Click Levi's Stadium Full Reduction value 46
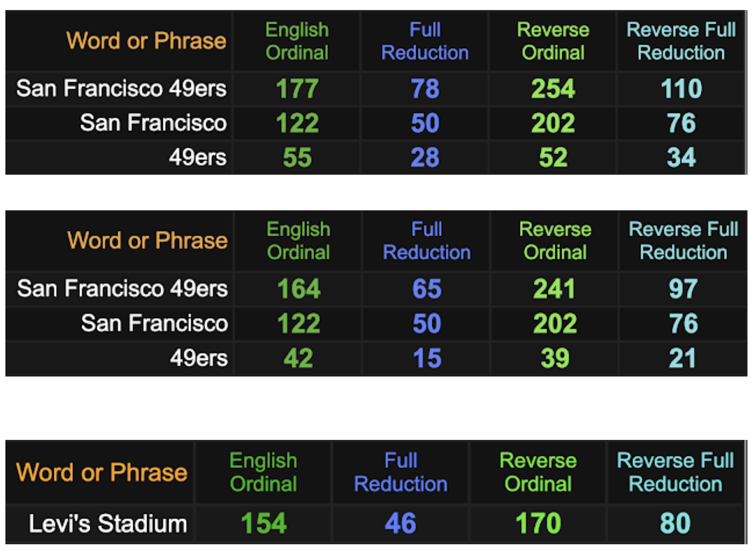This screenshot has height=552, width=756. 400,523
